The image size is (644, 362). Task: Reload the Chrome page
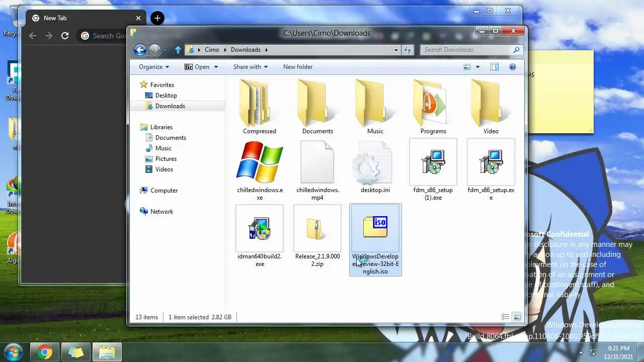pyautogui.click(x=65, y=36)
